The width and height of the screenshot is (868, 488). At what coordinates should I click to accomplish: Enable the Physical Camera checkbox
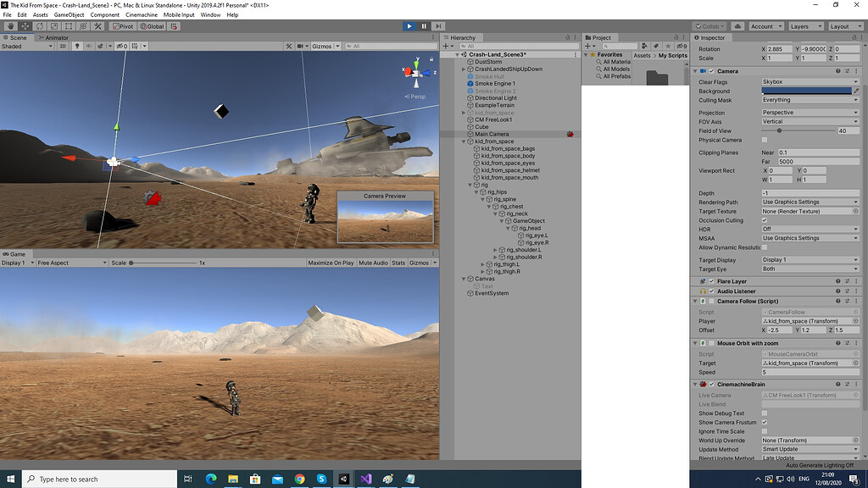[763, 139]
